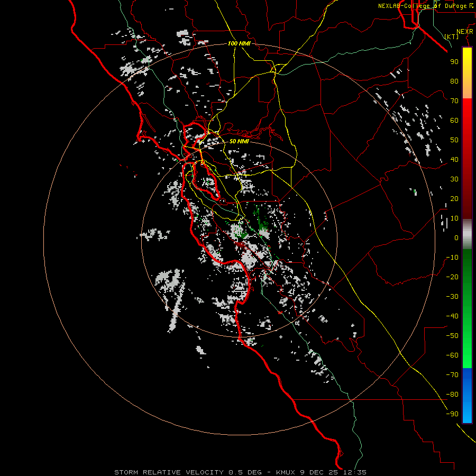Select the -20 value on the velocity scale
The width and height of the screenshot is (476, 476).
pos(452,277)
